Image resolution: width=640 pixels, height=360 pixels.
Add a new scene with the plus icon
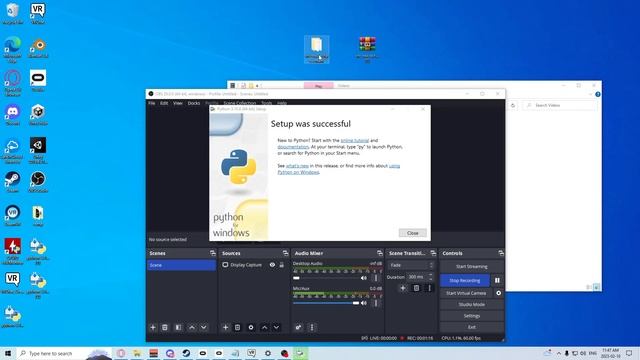click(x=153, y=327)
